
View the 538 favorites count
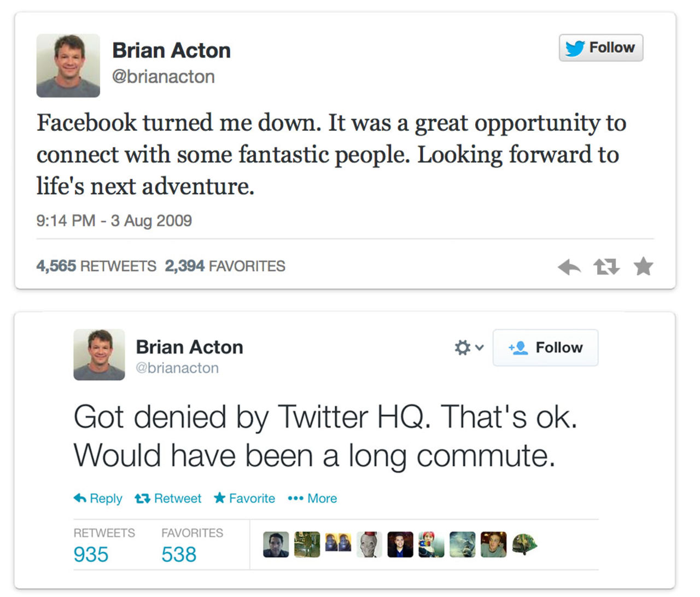179,554
